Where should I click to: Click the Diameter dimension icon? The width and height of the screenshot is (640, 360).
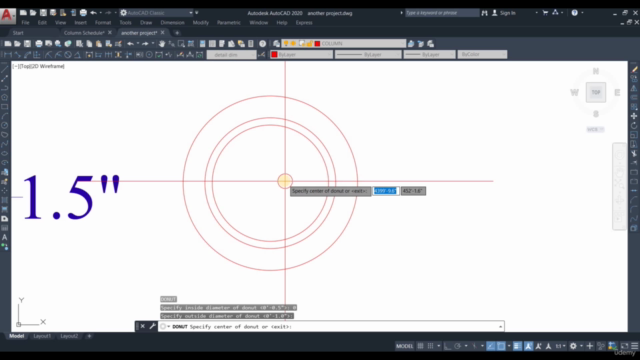[68, 55]
